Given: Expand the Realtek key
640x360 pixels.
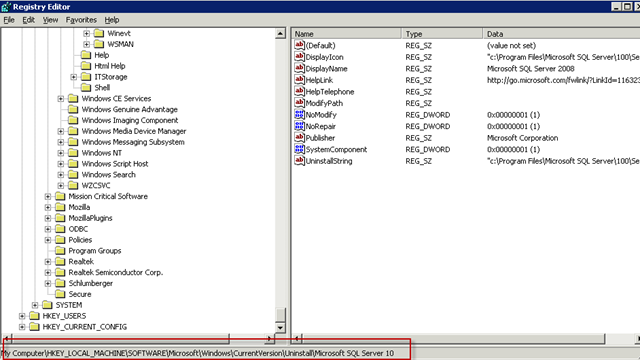Looking at the screenshot, I should (47, 262).
